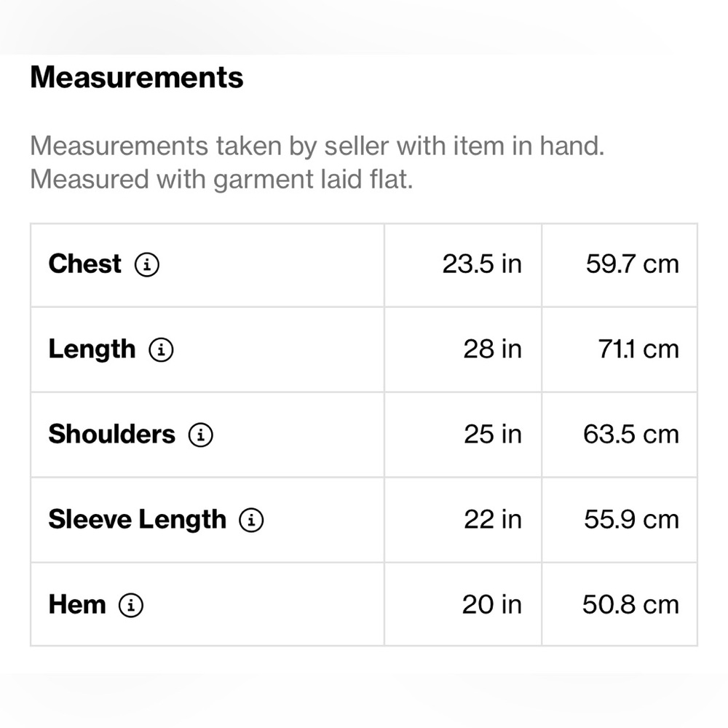Open the Chest info icon

147,265
